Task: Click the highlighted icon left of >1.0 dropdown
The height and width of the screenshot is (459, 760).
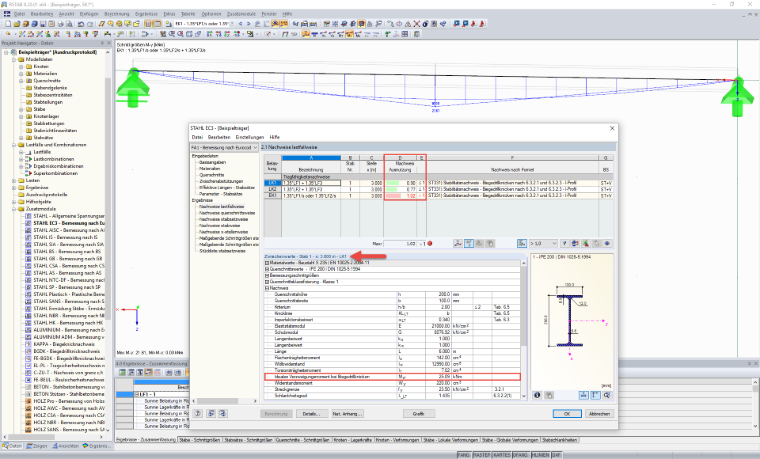Action: click(x=522, y=243)
